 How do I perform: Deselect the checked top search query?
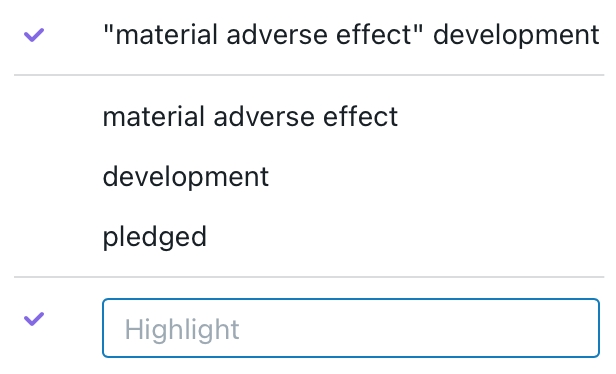(x=34, y=35)
